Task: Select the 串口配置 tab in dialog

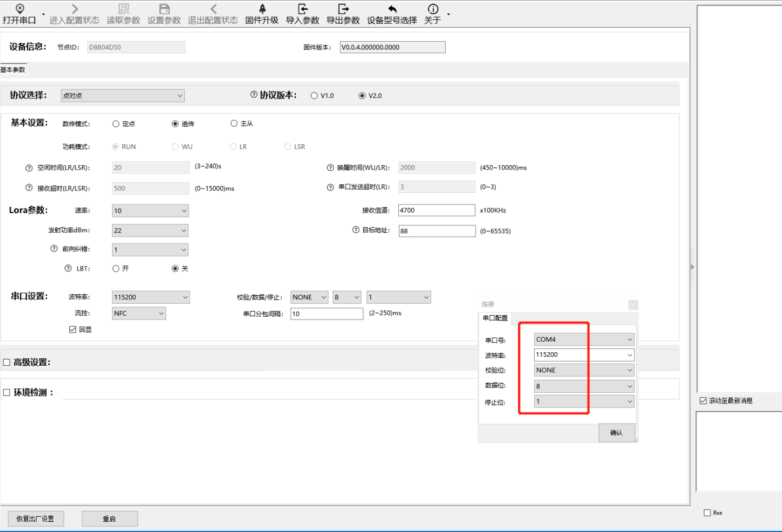Action: (495, 318)
